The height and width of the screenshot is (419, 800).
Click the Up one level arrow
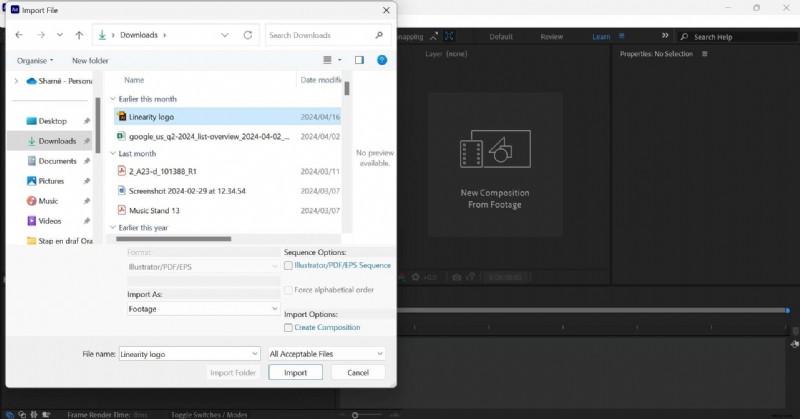pos(79,35)
